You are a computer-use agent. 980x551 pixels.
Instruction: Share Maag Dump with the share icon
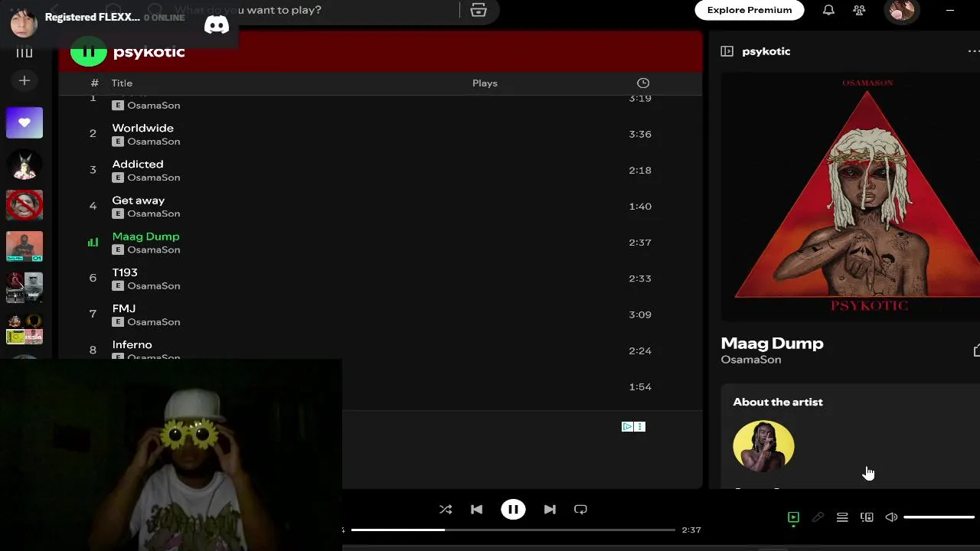pos(976,350)
